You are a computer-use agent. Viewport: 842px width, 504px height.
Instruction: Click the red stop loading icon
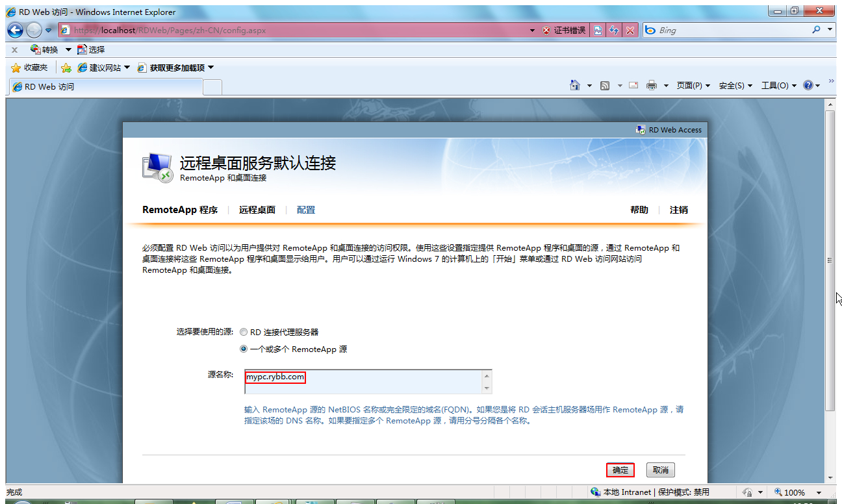[x=630, y=31]
